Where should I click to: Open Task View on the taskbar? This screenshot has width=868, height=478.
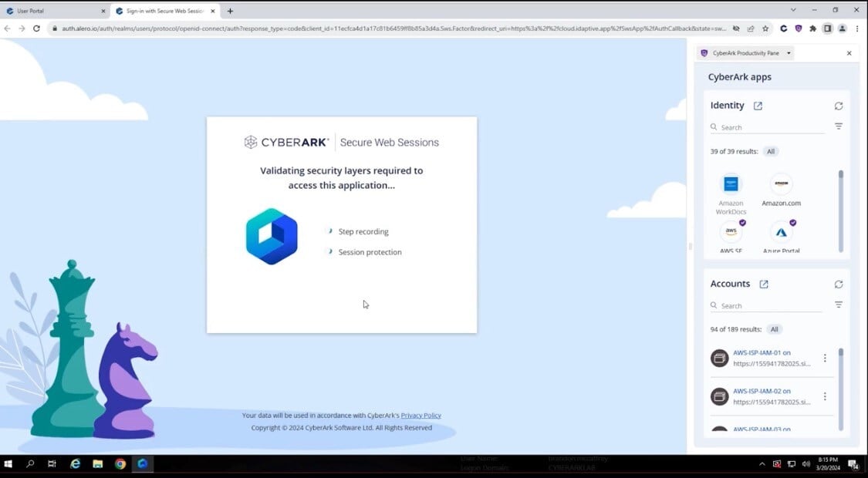pyautogui.click(x=52, y=463)
